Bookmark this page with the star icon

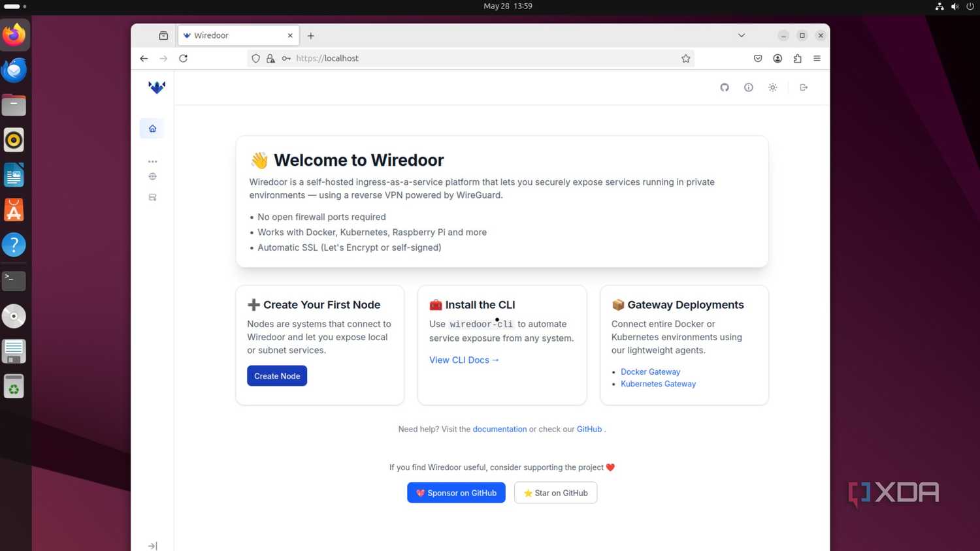685,58
